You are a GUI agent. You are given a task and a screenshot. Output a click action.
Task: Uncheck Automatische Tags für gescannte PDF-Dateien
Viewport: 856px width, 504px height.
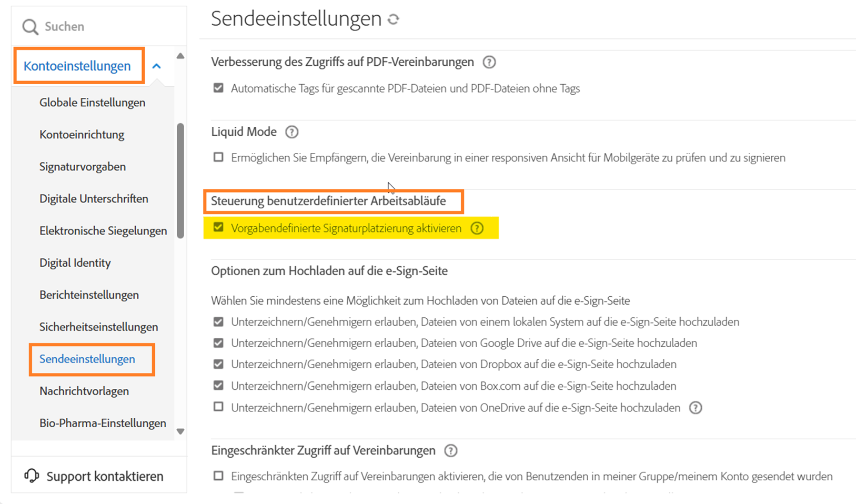218,88
